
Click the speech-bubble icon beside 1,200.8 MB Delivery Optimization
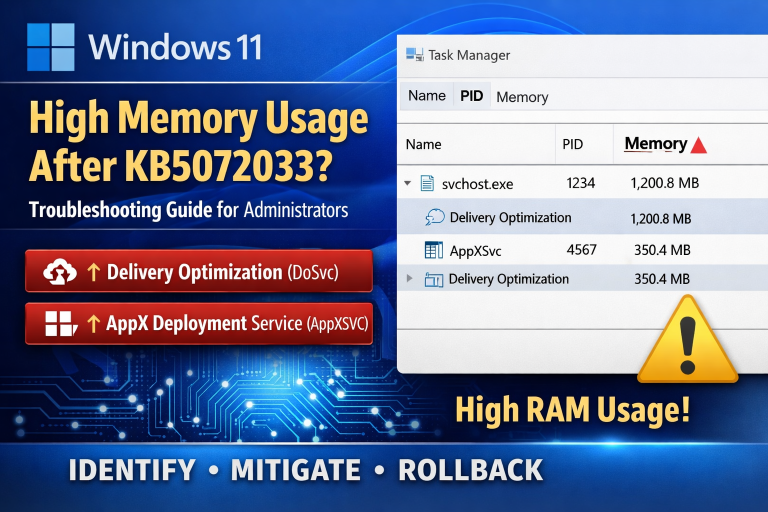pos(435,217)
